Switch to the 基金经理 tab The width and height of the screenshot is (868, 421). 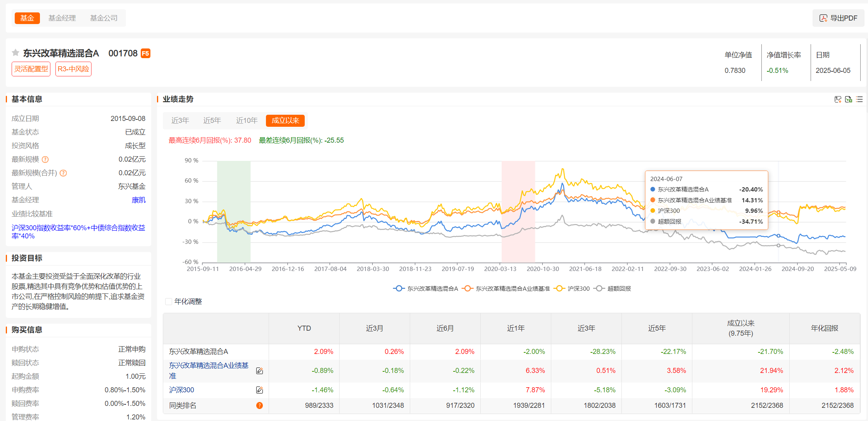62,18
